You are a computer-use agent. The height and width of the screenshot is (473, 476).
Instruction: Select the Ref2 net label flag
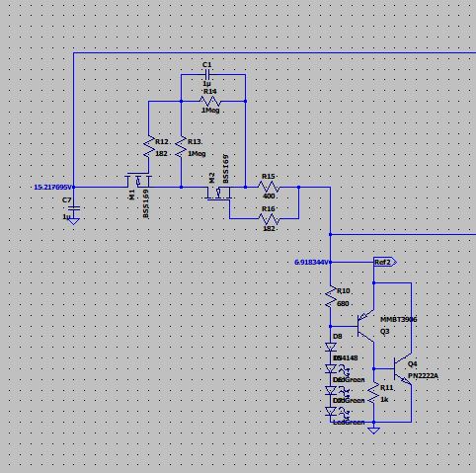(385, 262)
